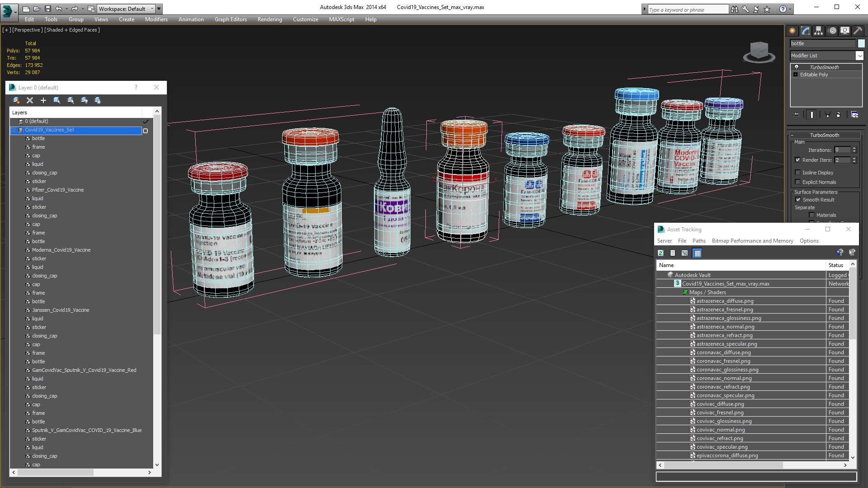Screen dimensions: 868x488
Task: Expand the search InfoCenter arrow
Action: (644, 9)
